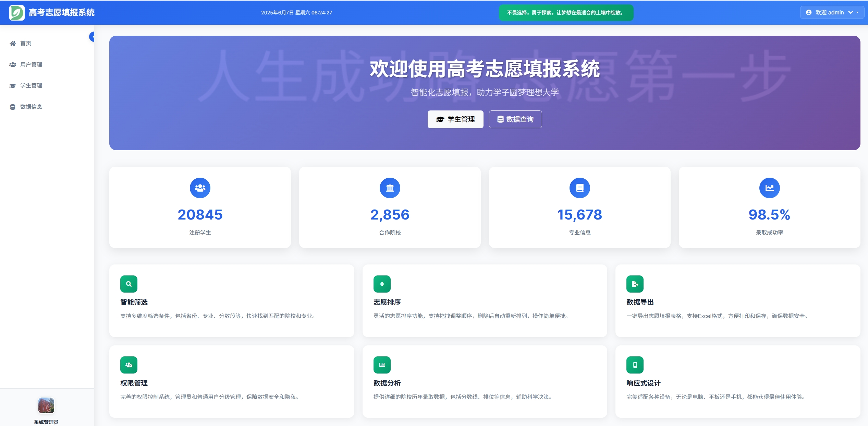Click the 志愿排序 sort arrows icon
This screenshot has height=426, width=868.
click(382, 284)
